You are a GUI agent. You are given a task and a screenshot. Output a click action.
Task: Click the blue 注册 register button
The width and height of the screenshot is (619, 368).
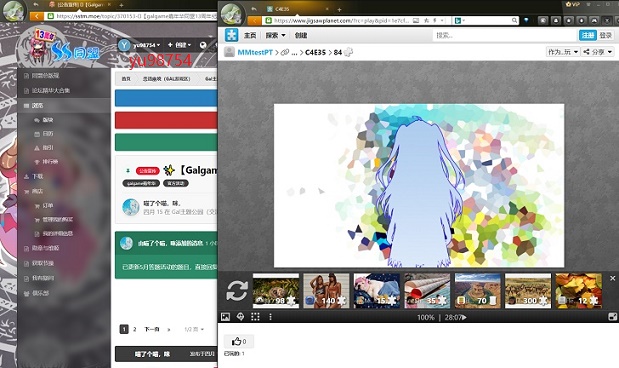pyautogui.click(x=587, y=35)
